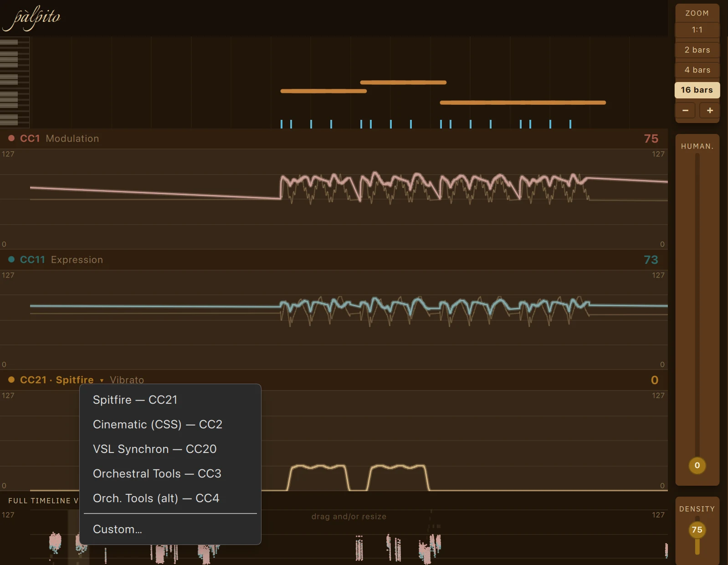Select the leftmost orange note bar

pos(323,91)
